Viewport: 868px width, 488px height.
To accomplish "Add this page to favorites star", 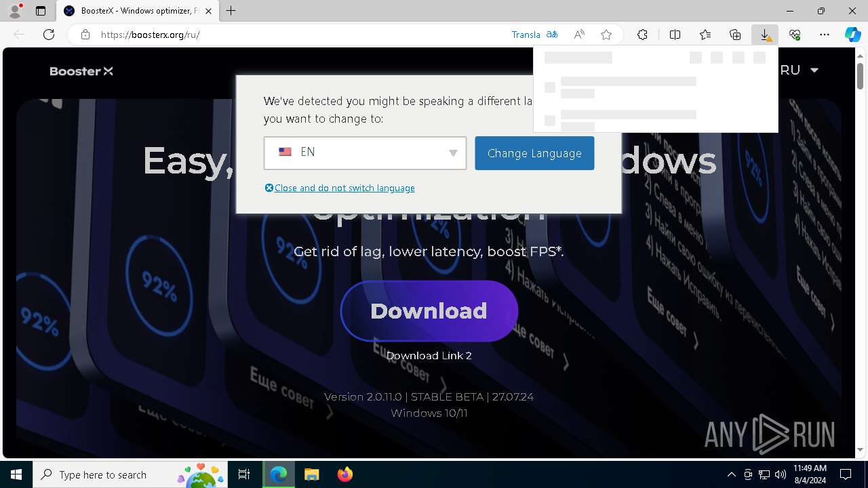I will [x=606, y=35].
